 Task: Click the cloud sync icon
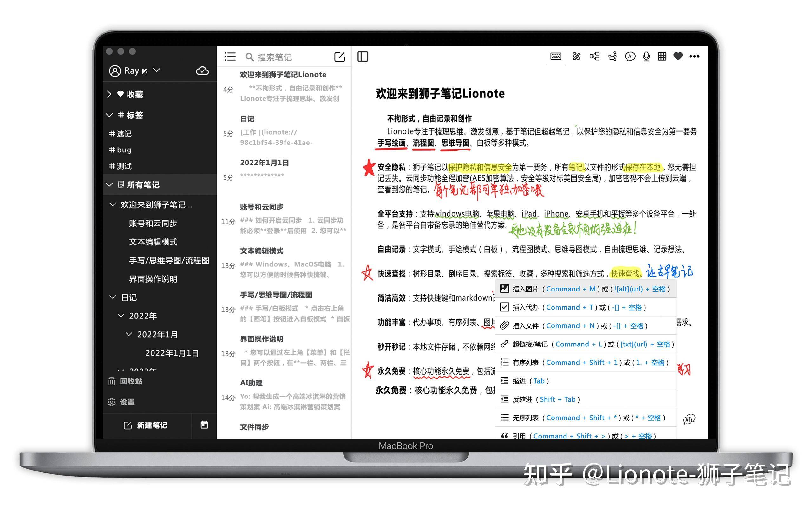(202, 70)
